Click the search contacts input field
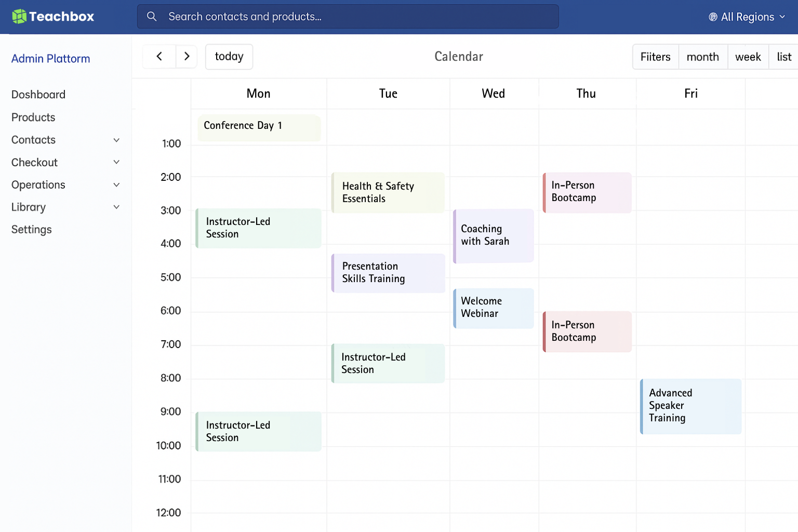The height and width of the screenshot is (532, 798). [x=347, y=16]
